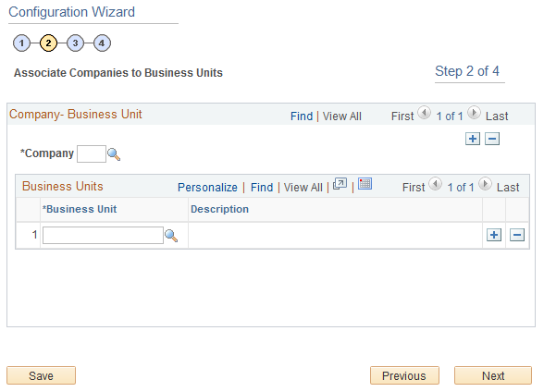The height and width of the screenshot is (392, 544).
Task: Go to wizard step 1 circle
Action: [x=22, y=43]
